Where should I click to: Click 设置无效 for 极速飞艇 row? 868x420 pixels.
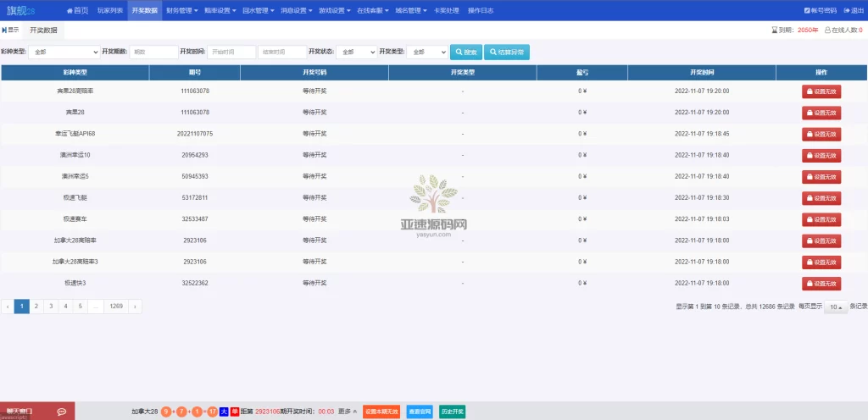821,198
